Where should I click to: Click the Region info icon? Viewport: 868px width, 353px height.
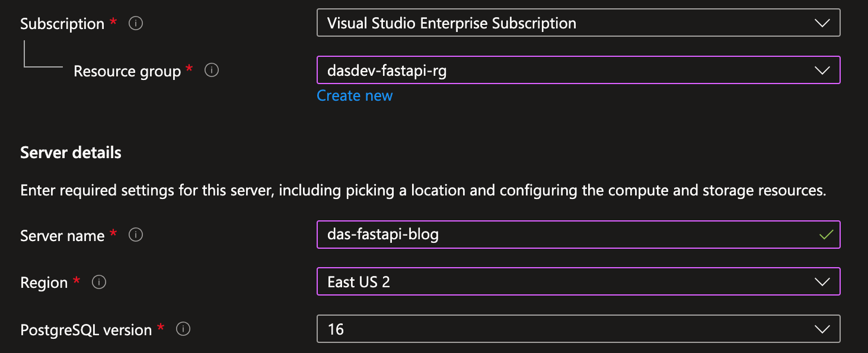pyautogui.click(x=99, y=283)
